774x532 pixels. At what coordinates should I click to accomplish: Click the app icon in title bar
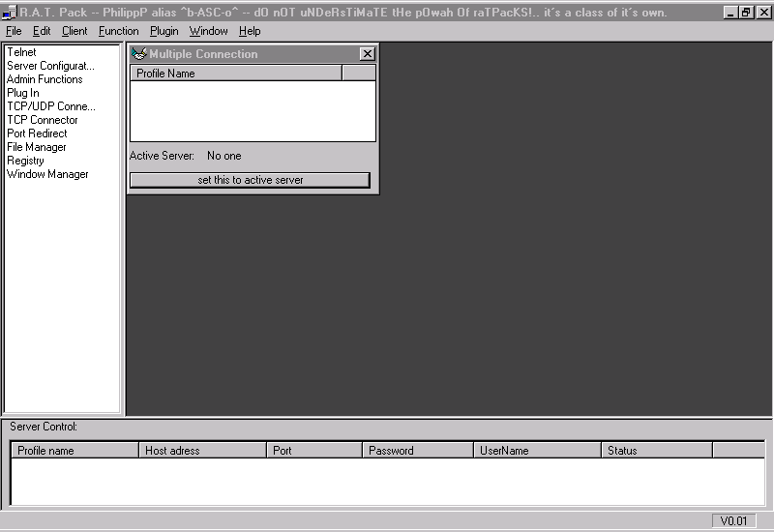[10, 13]
